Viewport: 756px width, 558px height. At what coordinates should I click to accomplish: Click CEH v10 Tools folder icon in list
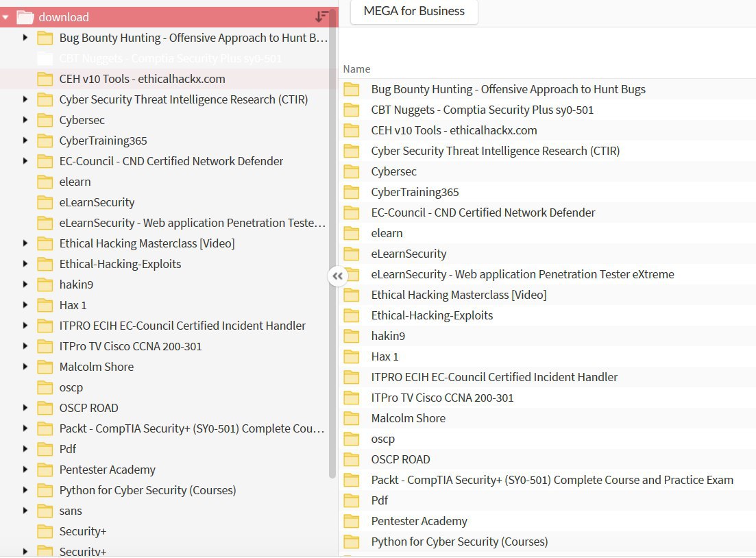tap(352, 130)
